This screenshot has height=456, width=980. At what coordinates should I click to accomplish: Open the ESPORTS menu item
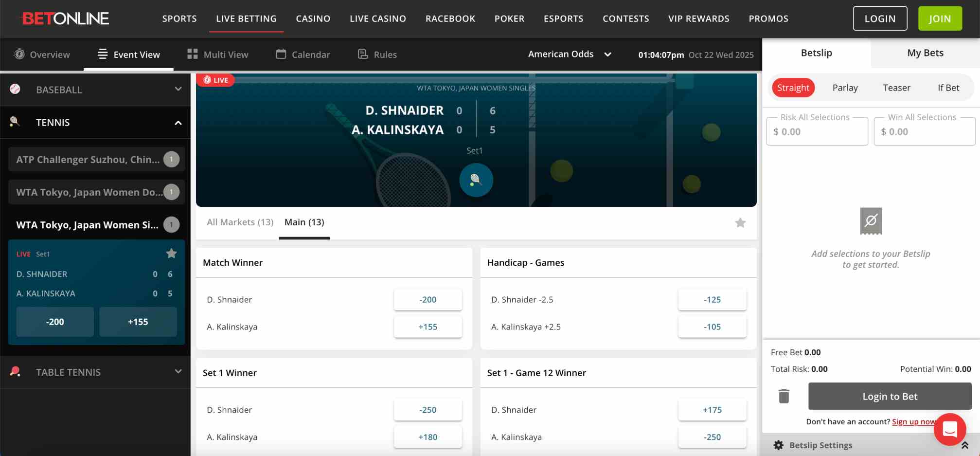pos(563,18)
